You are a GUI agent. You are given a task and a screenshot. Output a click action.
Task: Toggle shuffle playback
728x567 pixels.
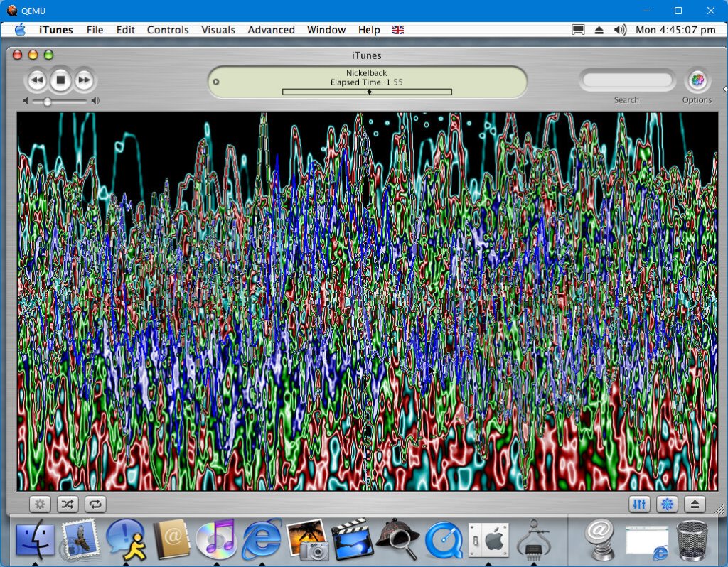pyautogui.click(x=67, y=504)
